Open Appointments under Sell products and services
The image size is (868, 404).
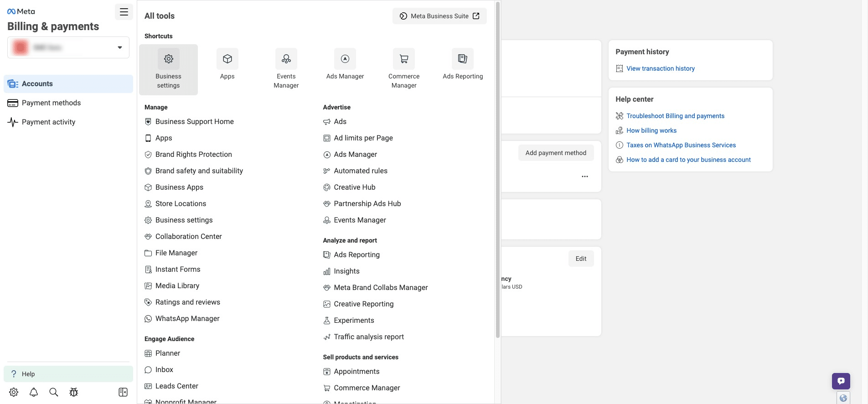pos(351,372)
